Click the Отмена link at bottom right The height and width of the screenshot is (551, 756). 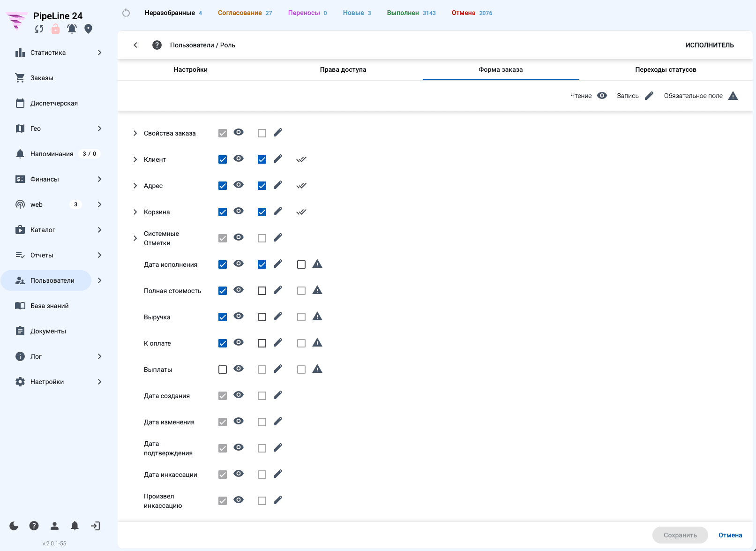click(x=730, y=535)
